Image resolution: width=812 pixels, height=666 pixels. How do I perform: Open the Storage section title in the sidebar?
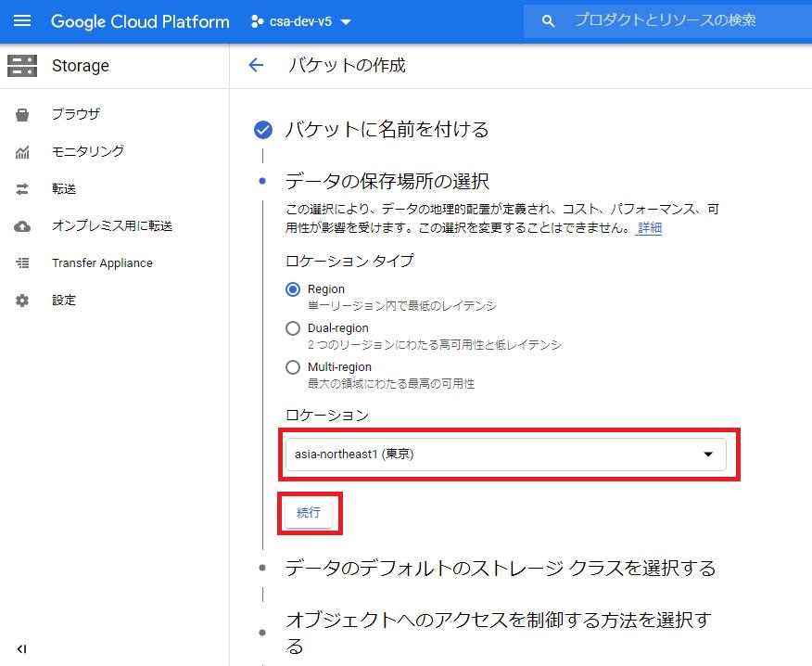coord(80,65)
